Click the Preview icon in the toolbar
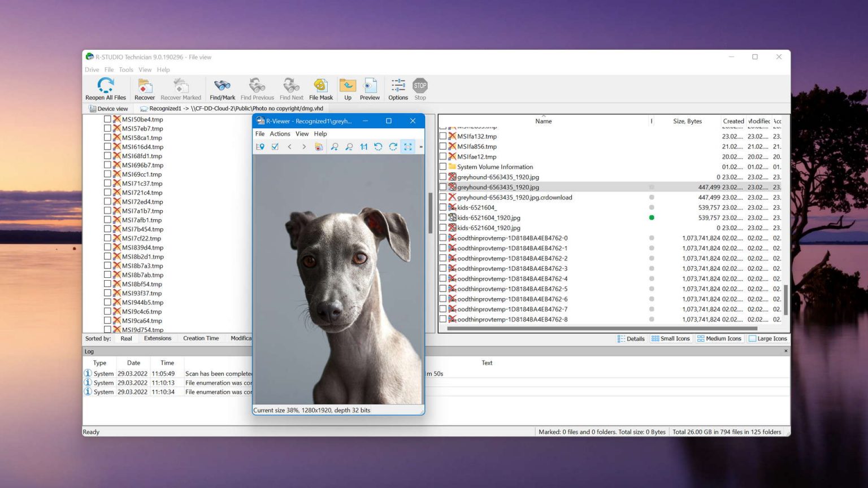Viewport: 868px width, 488px height. (370, 88)
